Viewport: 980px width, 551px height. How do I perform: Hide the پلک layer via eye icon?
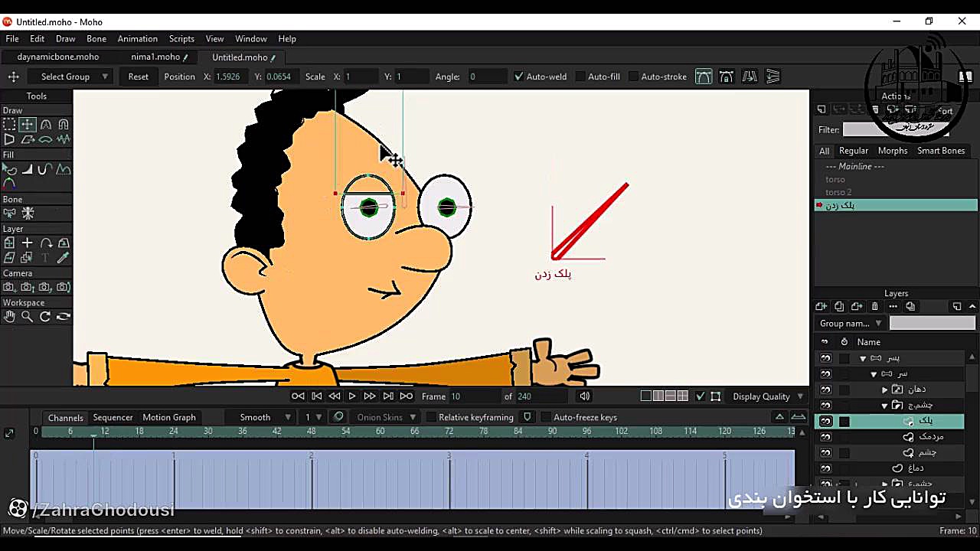(x=825, y=421)
